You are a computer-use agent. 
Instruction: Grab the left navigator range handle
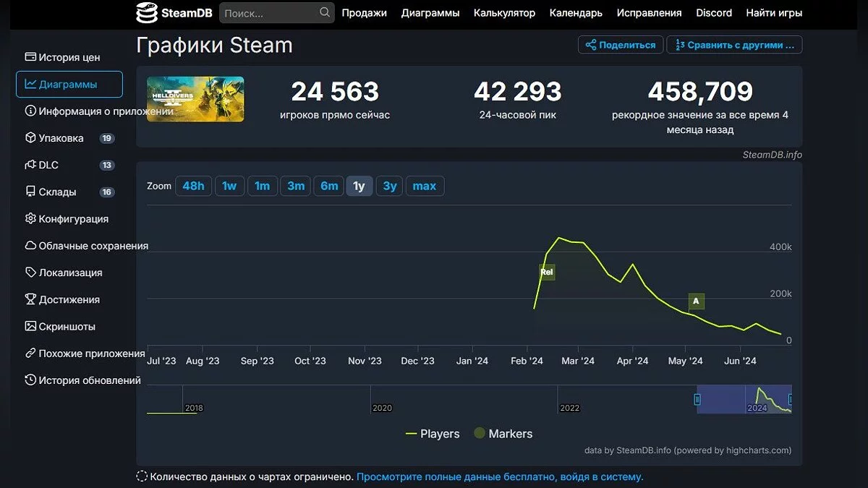(x=697, y=399)
